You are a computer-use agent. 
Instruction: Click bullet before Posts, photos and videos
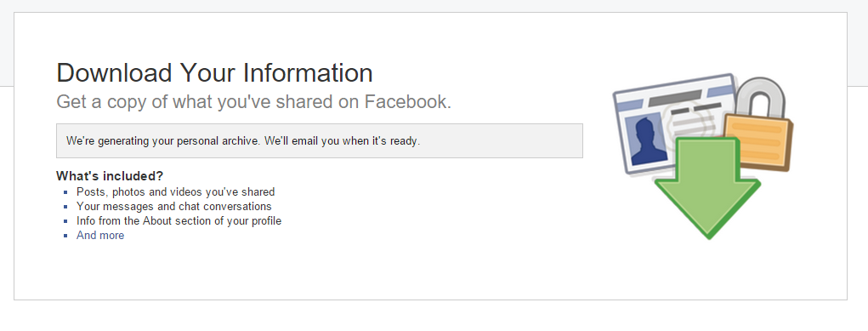[65, 192]
